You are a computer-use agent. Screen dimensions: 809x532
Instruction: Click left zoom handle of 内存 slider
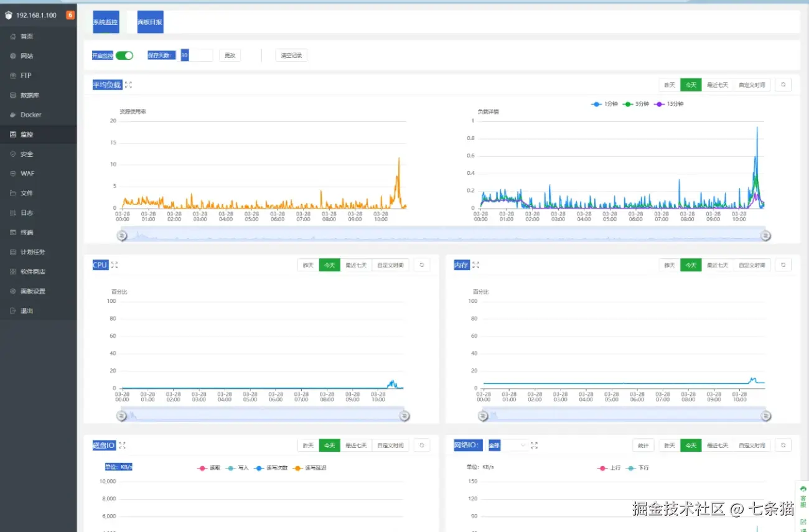coord(484,416)
